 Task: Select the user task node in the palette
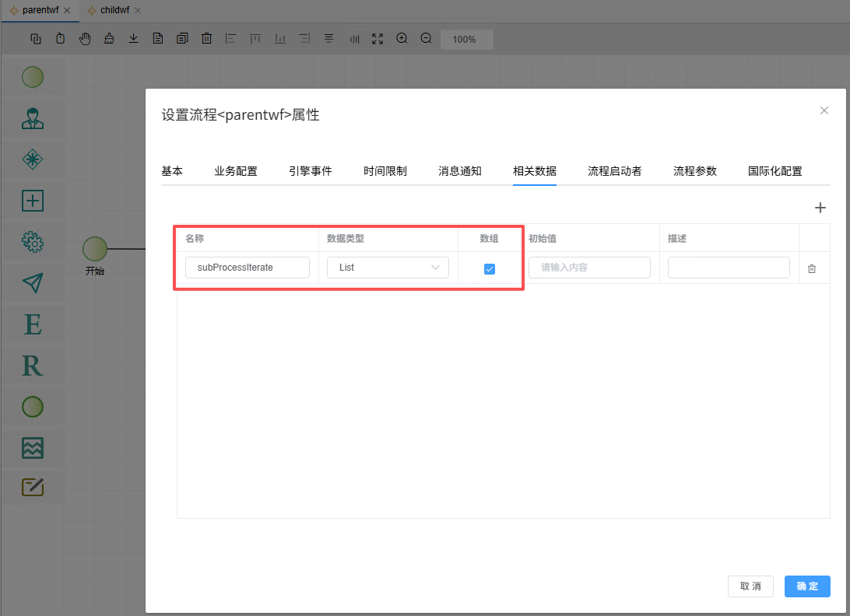click(33, 118)
